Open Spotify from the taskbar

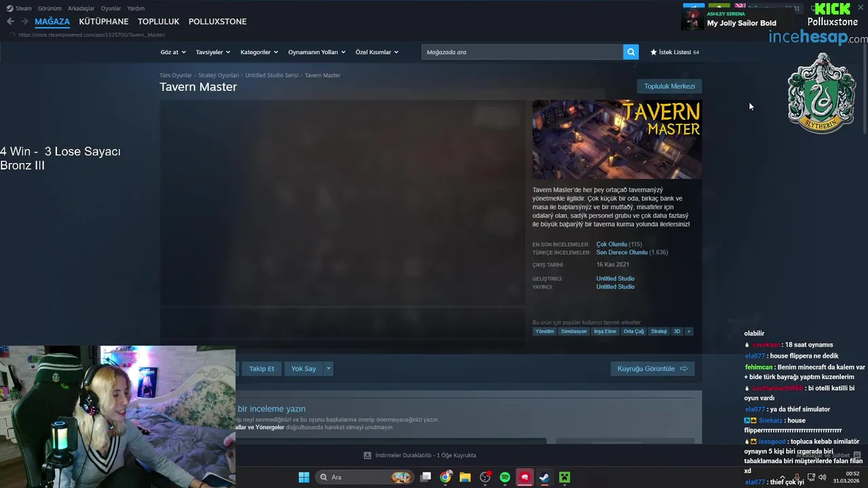click(x=505, y=477)
